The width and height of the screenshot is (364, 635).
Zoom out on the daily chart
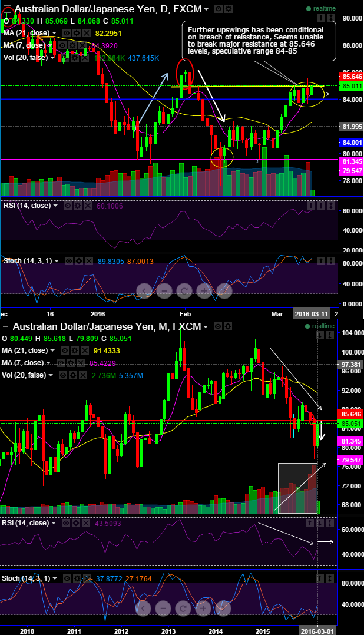pyautogui.click(x=163, y=290)
